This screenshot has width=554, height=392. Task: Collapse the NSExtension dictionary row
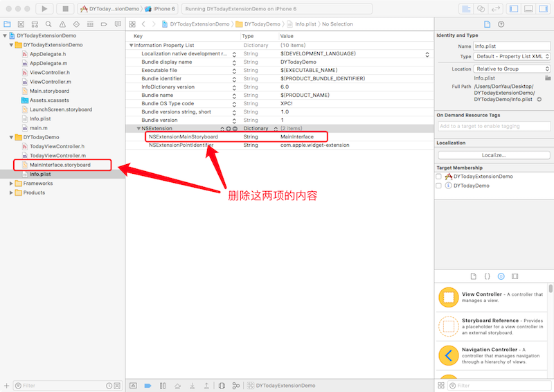138,128
